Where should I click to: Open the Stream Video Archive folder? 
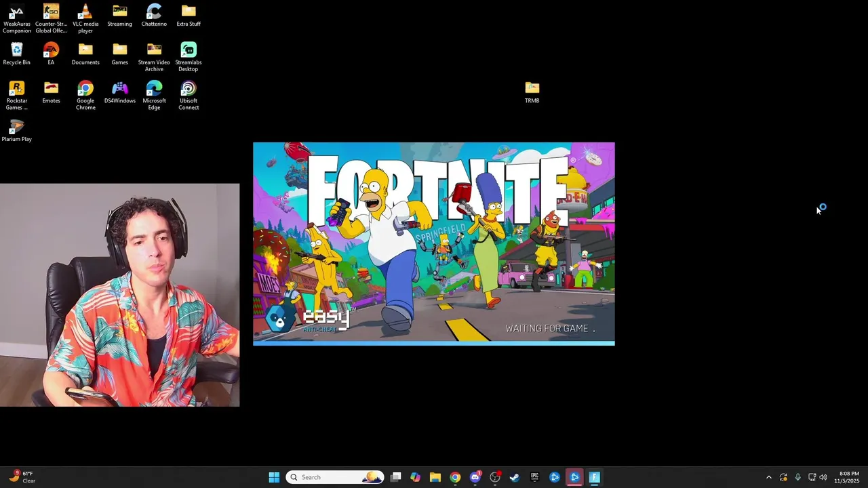tap(154, 58)
